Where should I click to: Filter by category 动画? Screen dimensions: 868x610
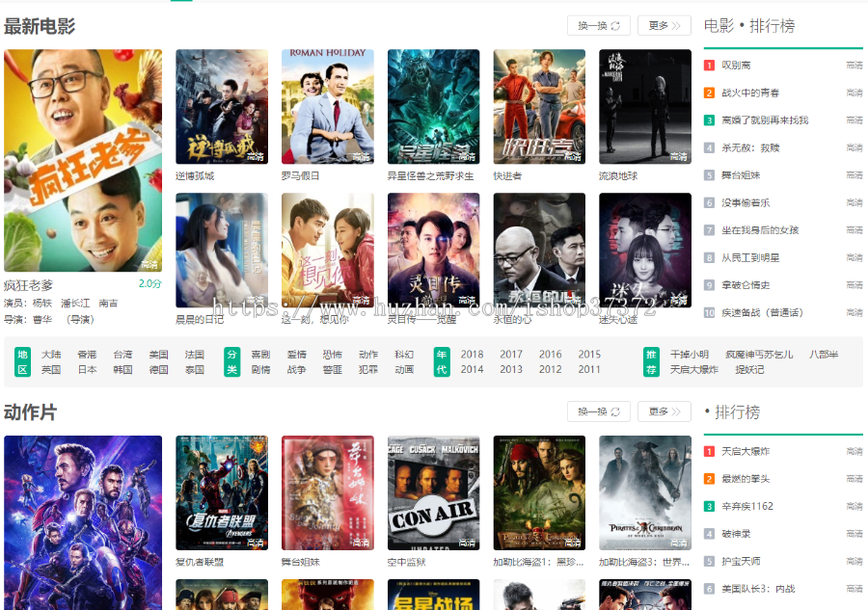pos(404,369)
